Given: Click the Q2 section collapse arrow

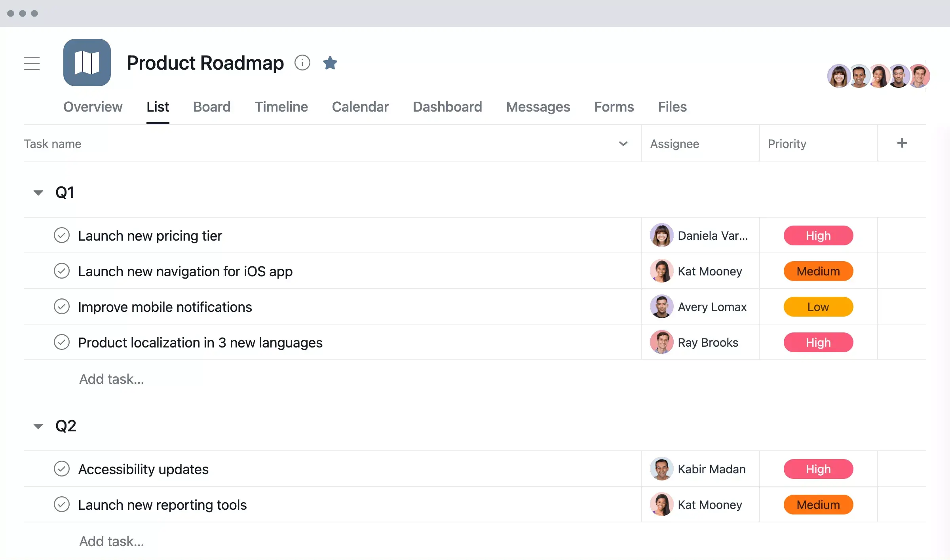Looking at the screenshot, I should tap(38, 425).
